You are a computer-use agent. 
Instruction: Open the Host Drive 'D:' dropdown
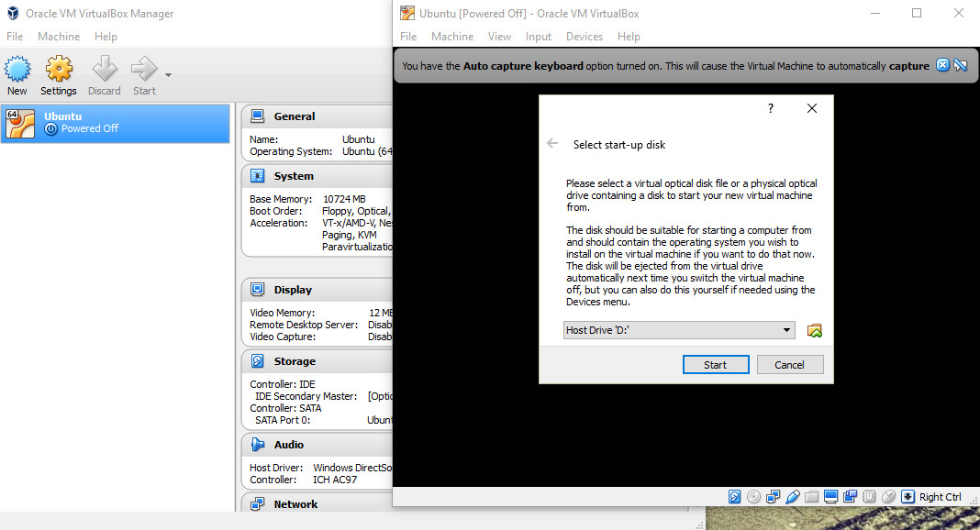pyautogui.click(x=679, y=330)
